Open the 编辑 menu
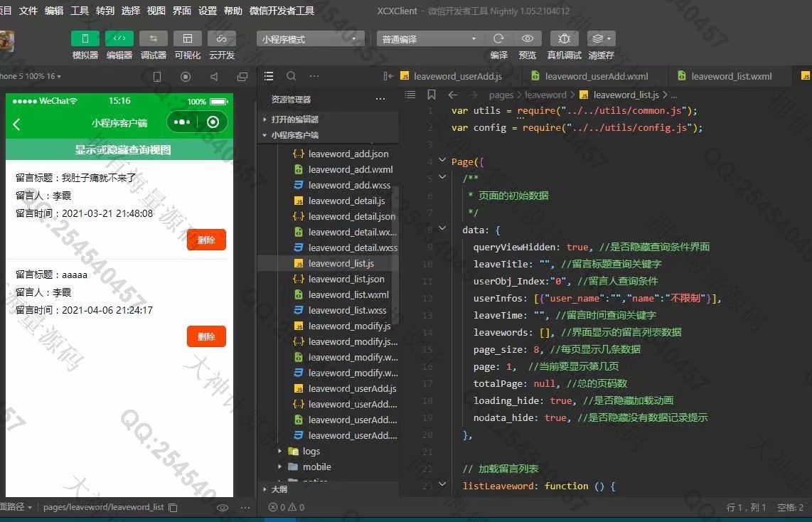Viewport: 812px width, 522px height. (x=54, y=11)
